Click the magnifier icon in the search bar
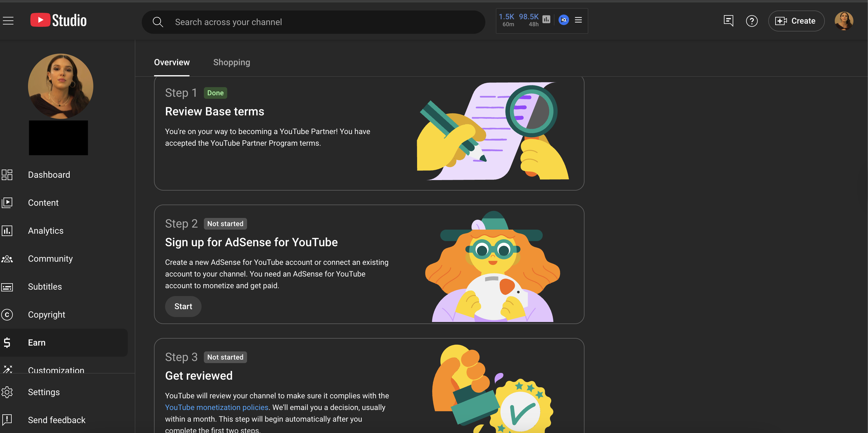This screenshot has width=868, height=433. (158, 22)
